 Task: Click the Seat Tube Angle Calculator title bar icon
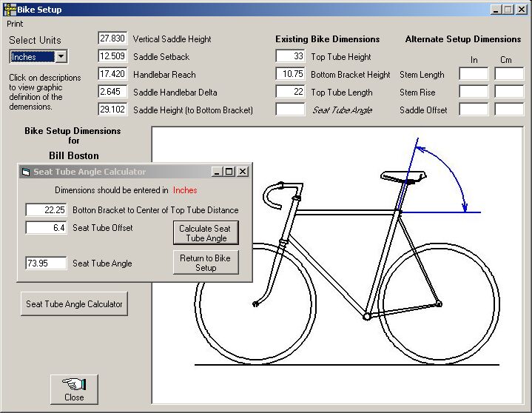(26, 172)
